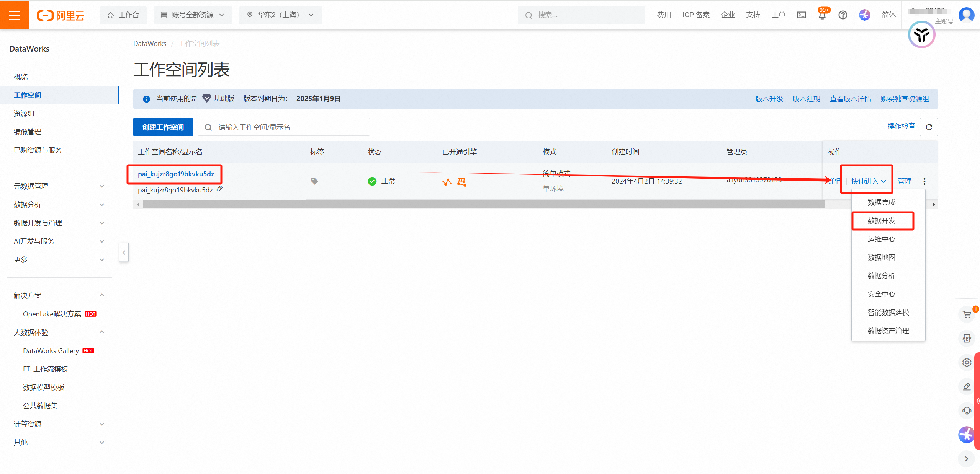Viewport: 980px width, 474px height.
Task: Click the 创建工作空间 button
Action: point(162,127)
